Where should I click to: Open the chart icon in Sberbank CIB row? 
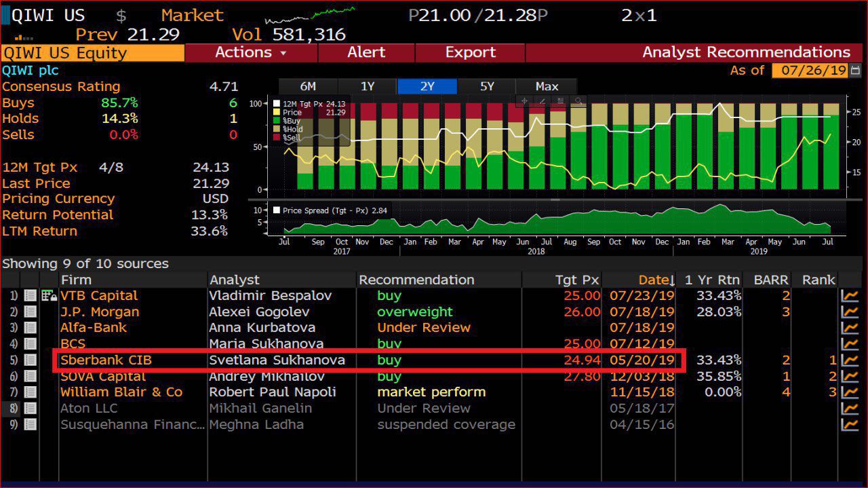(x=850, y=360)
